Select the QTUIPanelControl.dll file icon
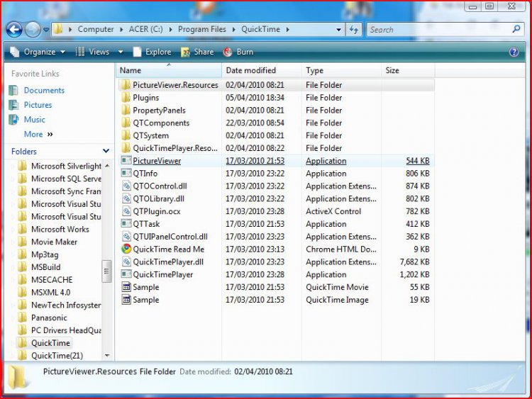Image resolution: width=532 pixels, height=399 pixels. pyautogui.click(x=126, y=236)
